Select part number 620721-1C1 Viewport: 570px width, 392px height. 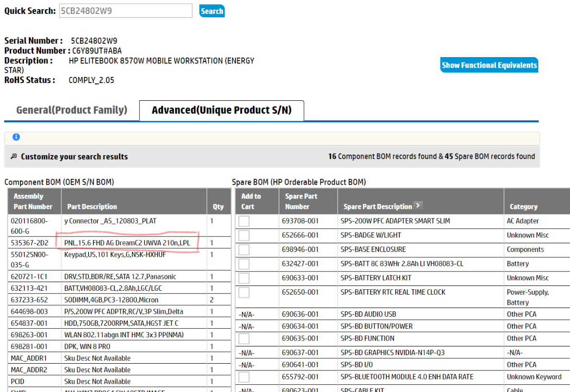(x=29, y=277)
